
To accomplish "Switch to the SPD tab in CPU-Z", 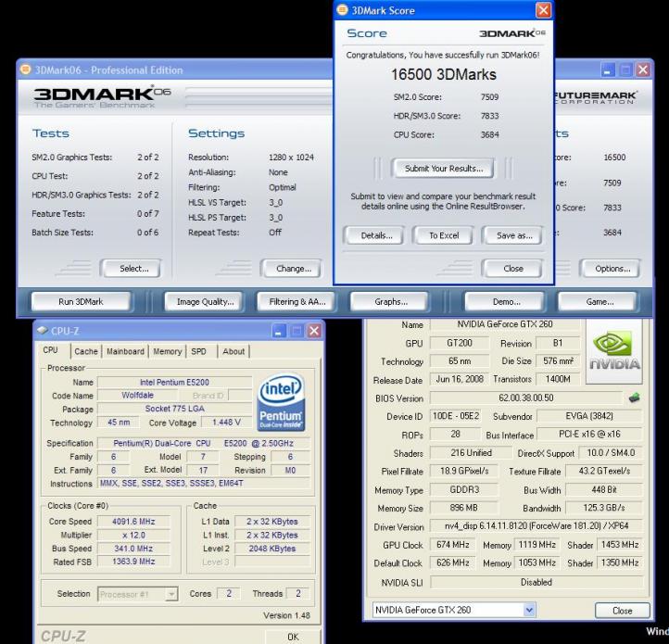I will click(198, 351).
